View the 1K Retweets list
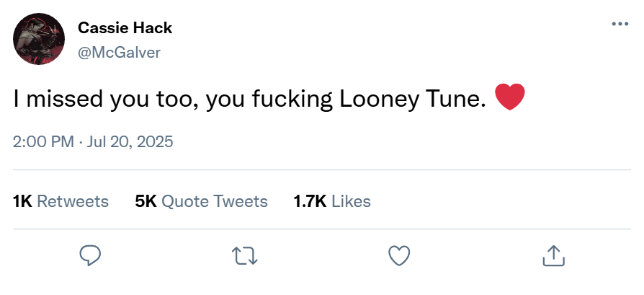Screen dimensions: 644x295 click(x=61, y=201)
